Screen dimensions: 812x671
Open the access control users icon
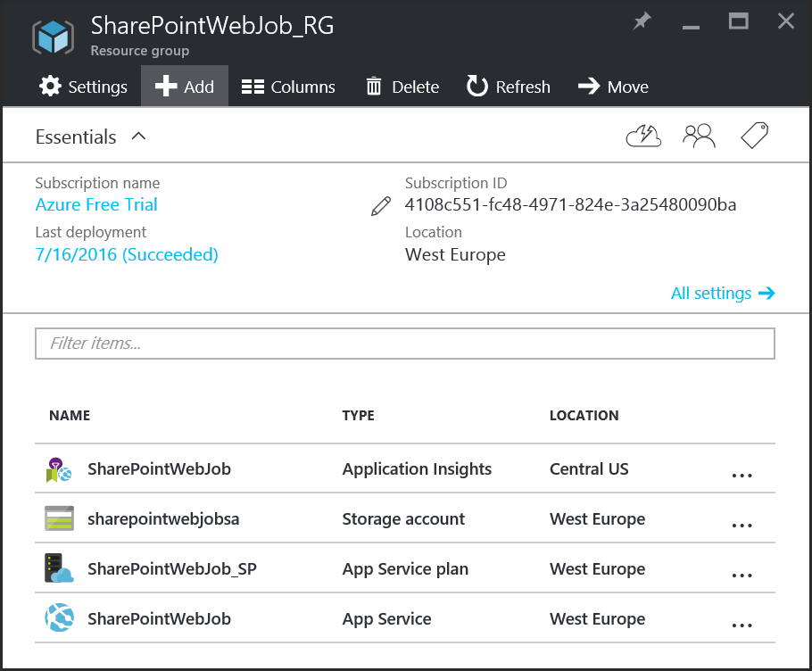click(700, 135)
